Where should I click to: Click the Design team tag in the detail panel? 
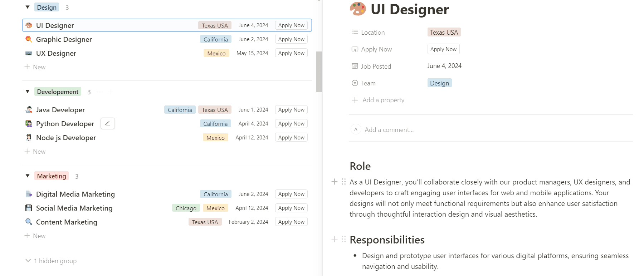(439, 83)
